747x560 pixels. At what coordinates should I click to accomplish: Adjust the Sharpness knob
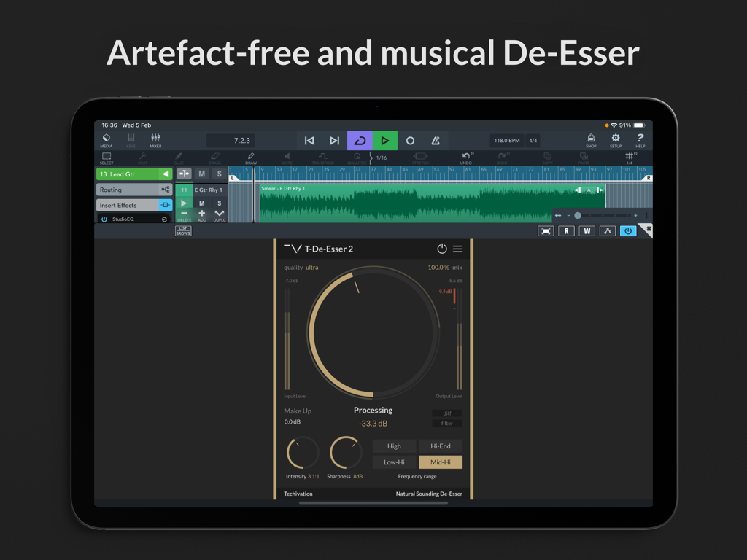coord(345,454)
